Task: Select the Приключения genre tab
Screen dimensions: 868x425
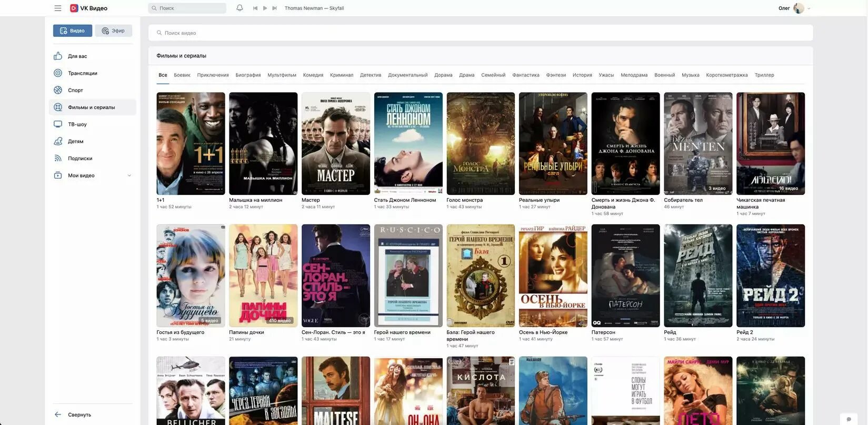Action: pos(213,75)
